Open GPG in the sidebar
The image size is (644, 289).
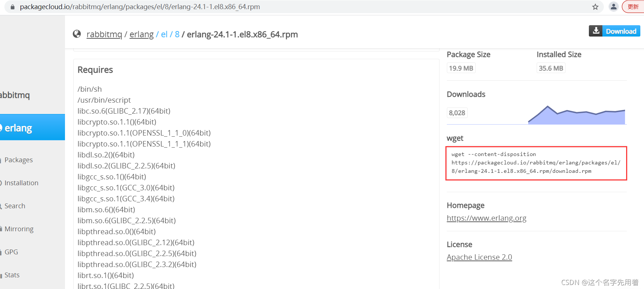point(11,252)
